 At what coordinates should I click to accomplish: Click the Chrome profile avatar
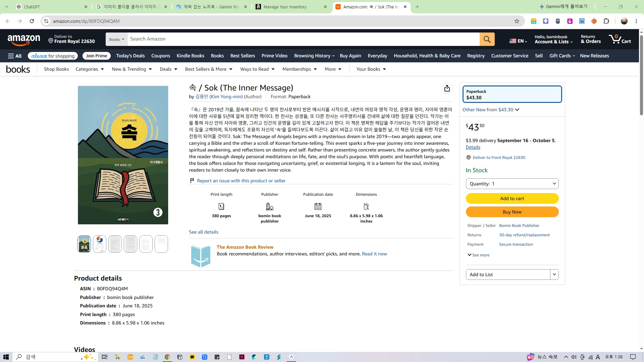click(624, 21)
